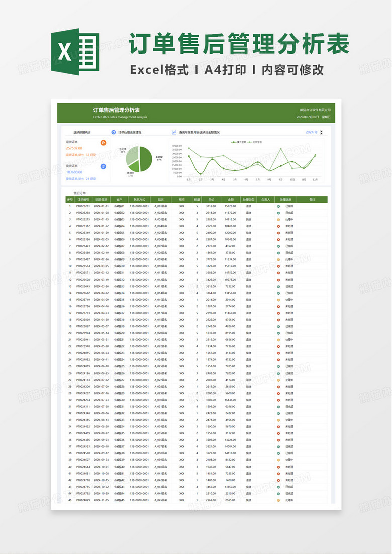The image size is (392, 554).
Task: Click yellow 处理中 status icon for PT0023275
Action: point(278,219)
